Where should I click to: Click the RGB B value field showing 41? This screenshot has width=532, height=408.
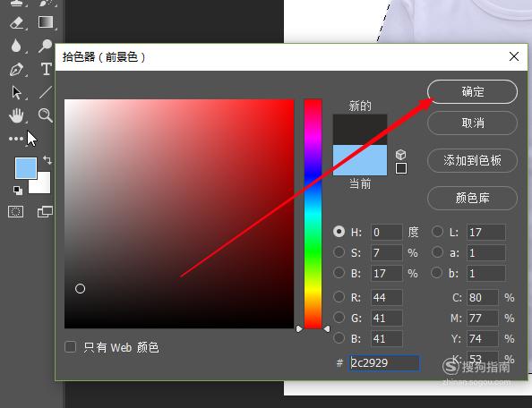pos(387,338)
